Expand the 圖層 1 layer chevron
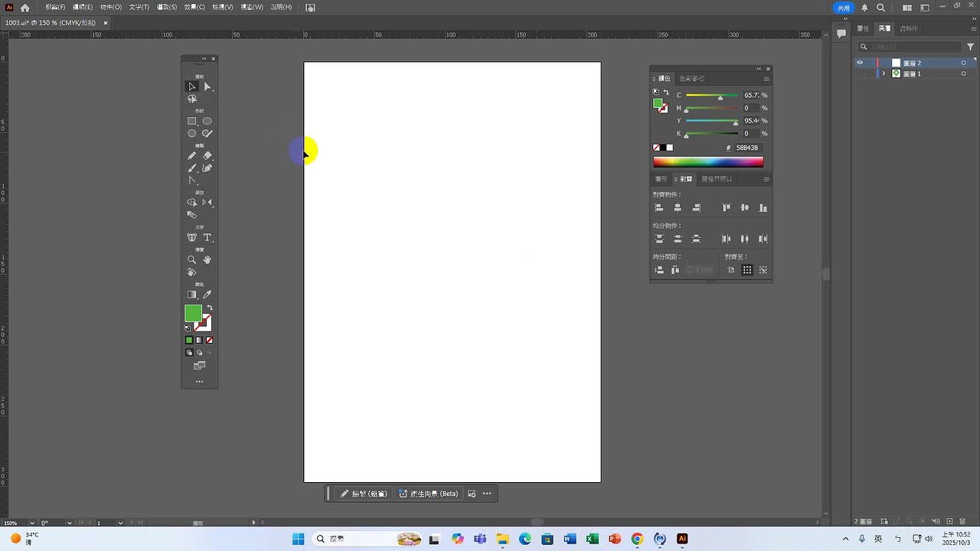Viewport: 980px width, 551px height. [x=884, y=73]
